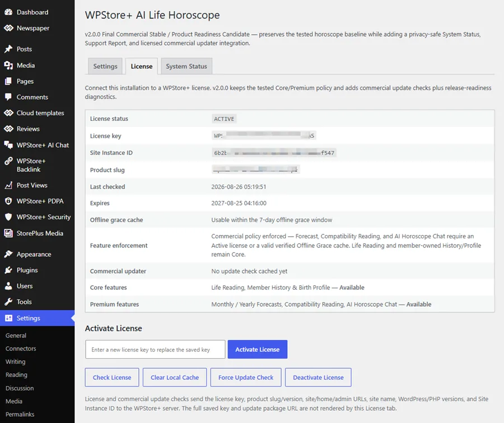Open the System Status tab
504x423 pixels.
186,67
